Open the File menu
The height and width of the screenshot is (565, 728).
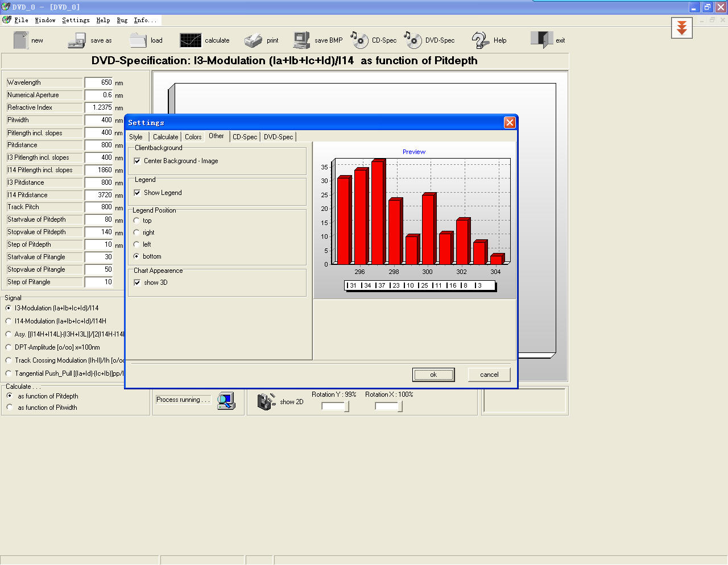21,20
